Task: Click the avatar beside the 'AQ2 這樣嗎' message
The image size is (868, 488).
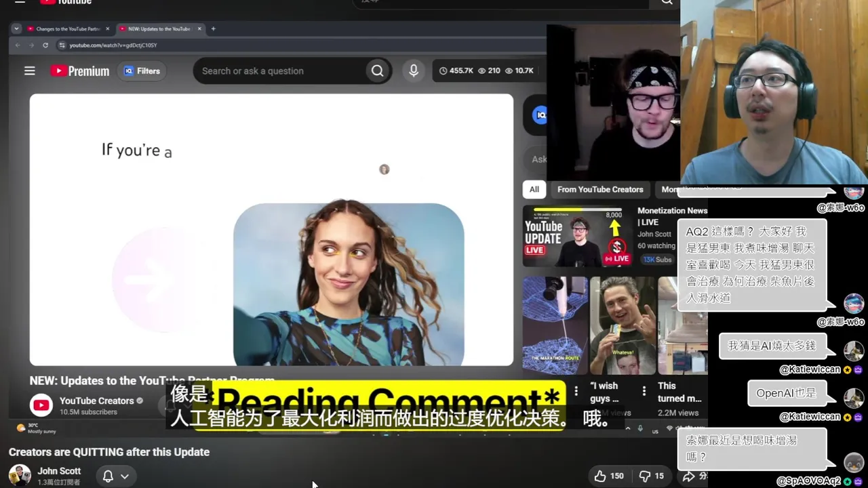Action: click(853, 303)
